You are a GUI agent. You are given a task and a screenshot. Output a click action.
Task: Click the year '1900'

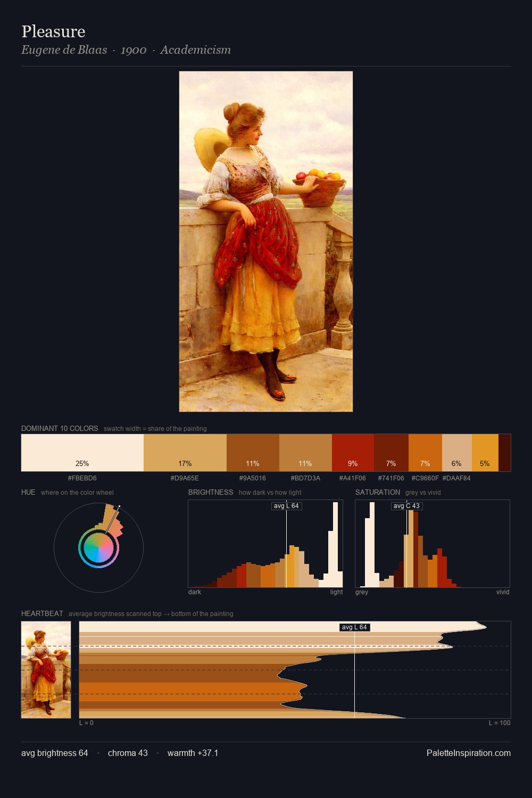point(134,50)
